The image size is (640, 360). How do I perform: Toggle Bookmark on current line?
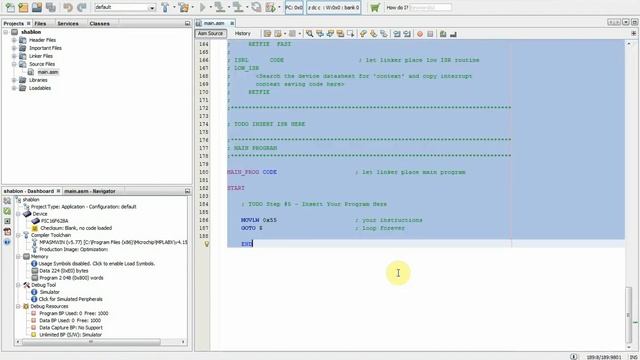pyautogui.click(x=384, y=34)
